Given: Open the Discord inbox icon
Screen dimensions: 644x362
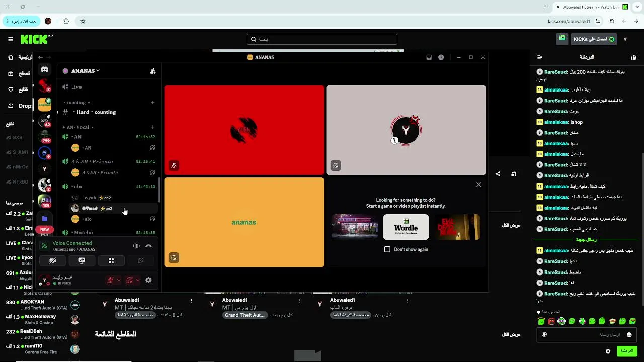Looking at the screenshot, I should click(x=429, y=57).
